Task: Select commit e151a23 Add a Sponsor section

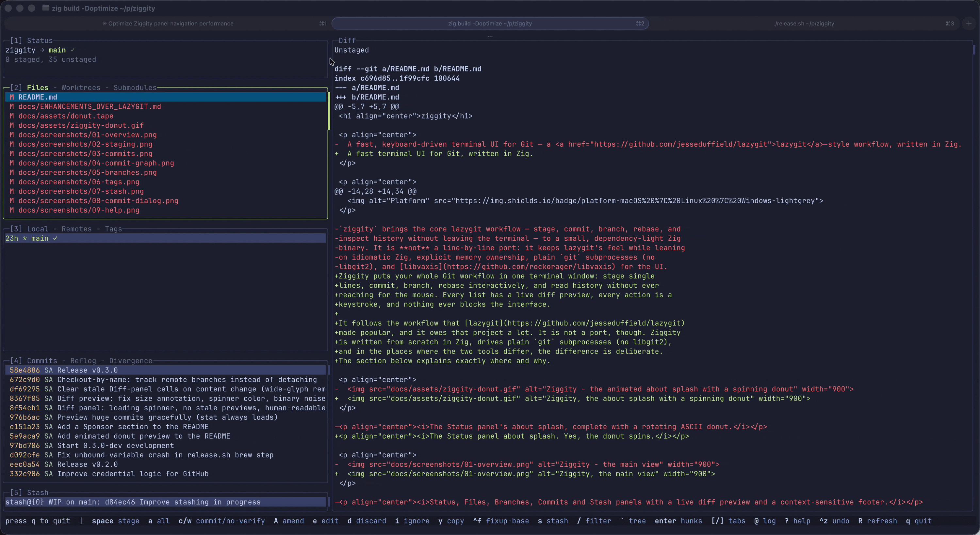Action: point(166,427)
